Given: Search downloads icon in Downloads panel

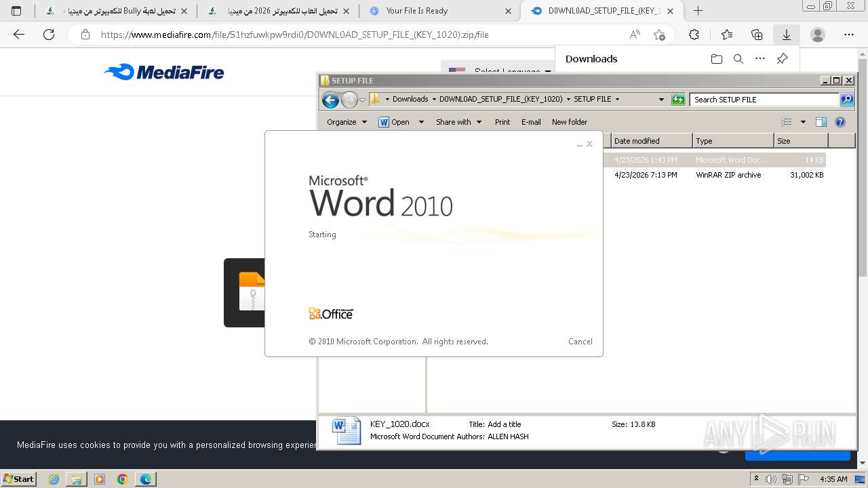Looking at the screenshot, I should (x=738, y=59).
